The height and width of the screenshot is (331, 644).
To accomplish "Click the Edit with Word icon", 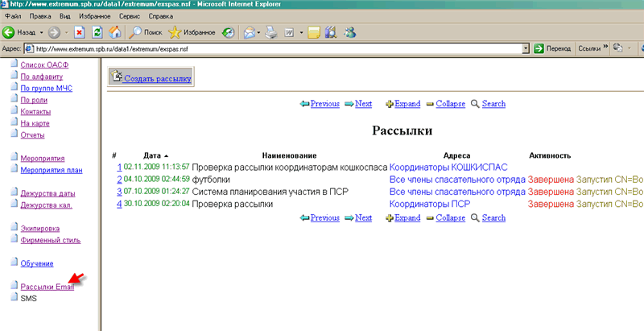I will point(289,32).
